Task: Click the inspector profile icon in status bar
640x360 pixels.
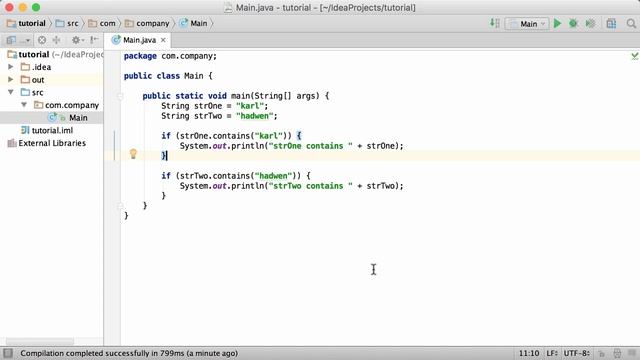Action: (617, 353)
